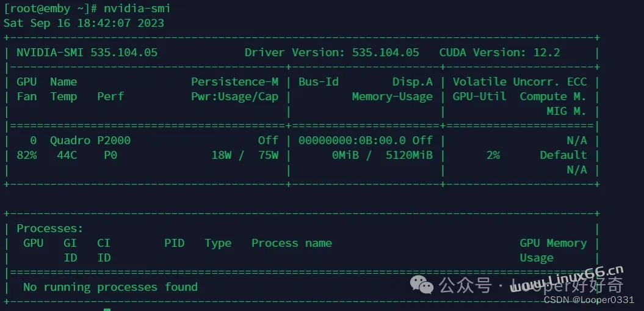This screenshot has width=644, height=311.
Task: Click the nvidia-smi command text
Action: pyautogui.click(x=137, y=8)
